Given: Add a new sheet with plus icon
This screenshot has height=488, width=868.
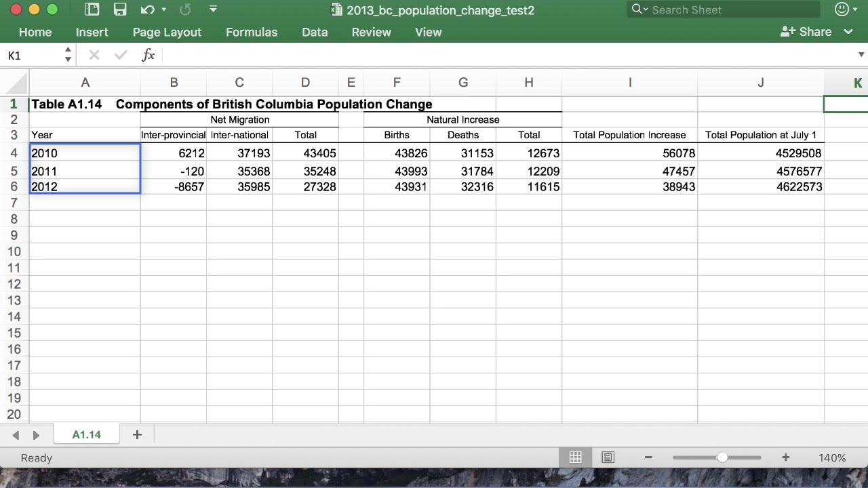Looking at the screenshot, I should [x=137, y=434].
